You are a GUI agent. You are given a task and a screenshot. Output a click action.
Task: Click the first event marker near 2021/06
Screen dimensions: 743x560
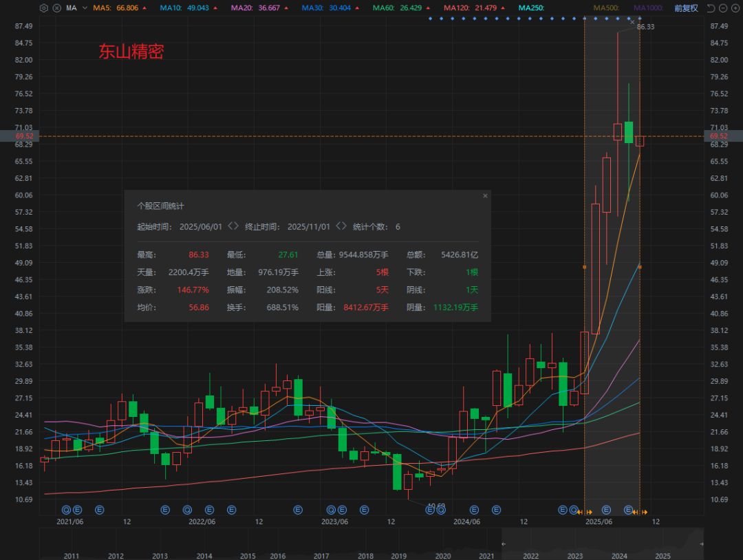tap(67, 510)
